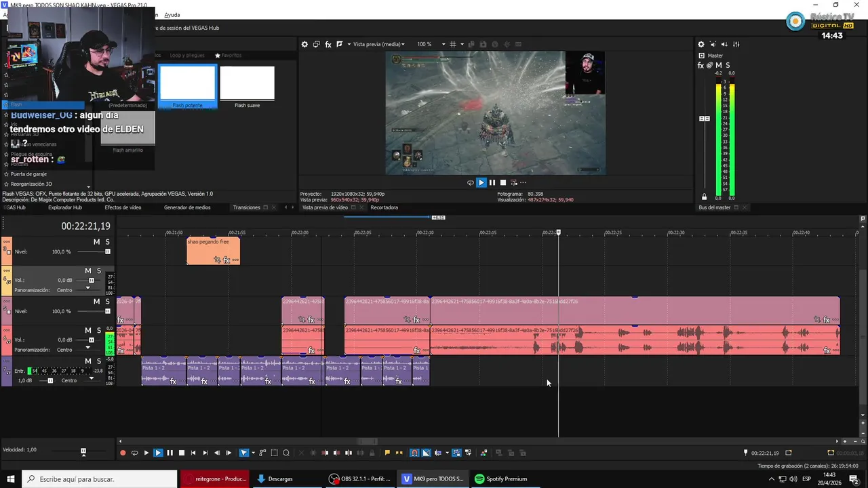
Task: Toggle preview on external monitor
Action: [x=316, y=44]
